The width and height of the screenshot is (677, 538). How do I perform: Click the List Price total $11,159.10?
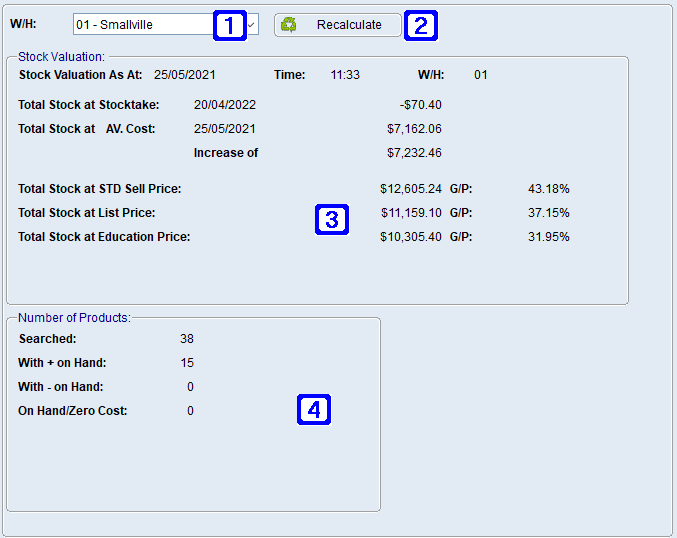(411, 213)
